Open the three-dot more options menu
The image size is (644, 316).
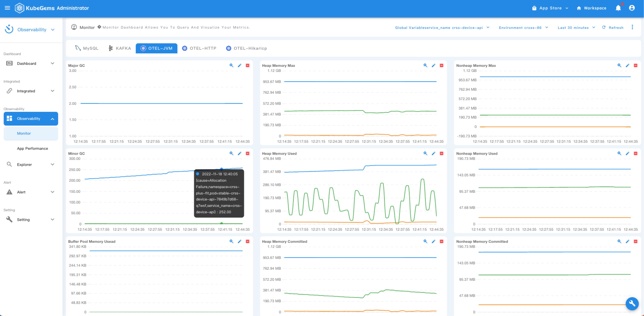pos(632,27)
